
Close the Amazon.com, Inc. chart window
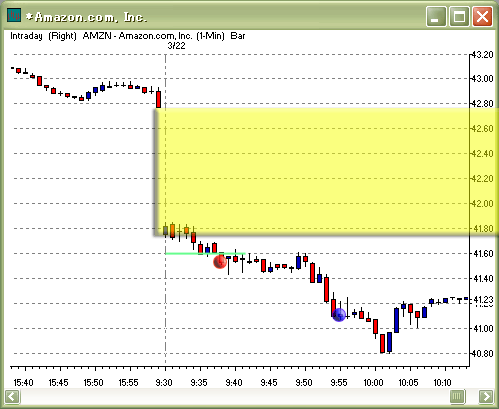pyautogui.click(x=482, y=16)
